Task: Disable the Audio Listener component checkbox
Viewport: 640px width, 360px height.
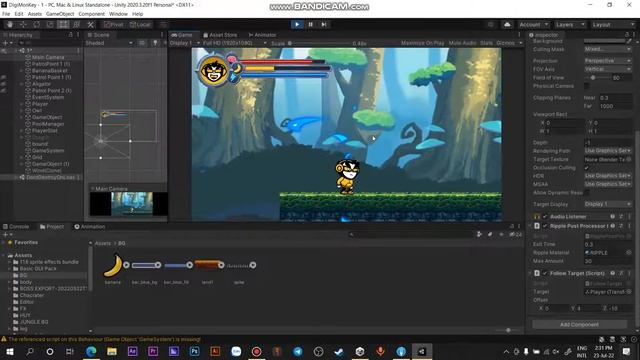Action: coord(544,217)
